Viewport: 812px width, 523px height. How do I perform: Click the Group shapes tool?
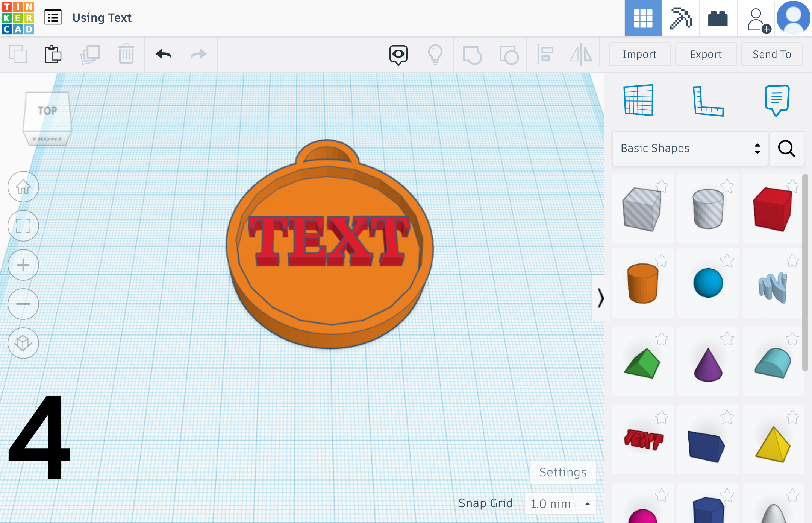point(472,55)
